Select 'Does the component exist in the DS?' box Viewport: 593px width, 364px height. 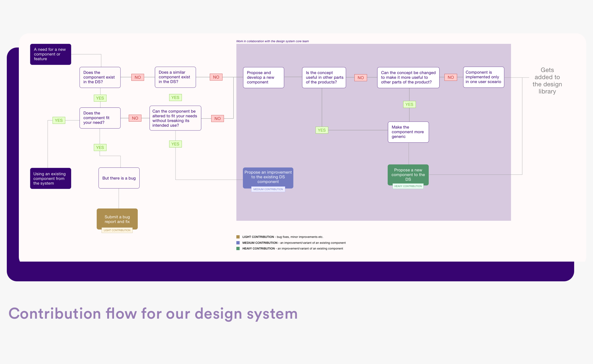100,77
